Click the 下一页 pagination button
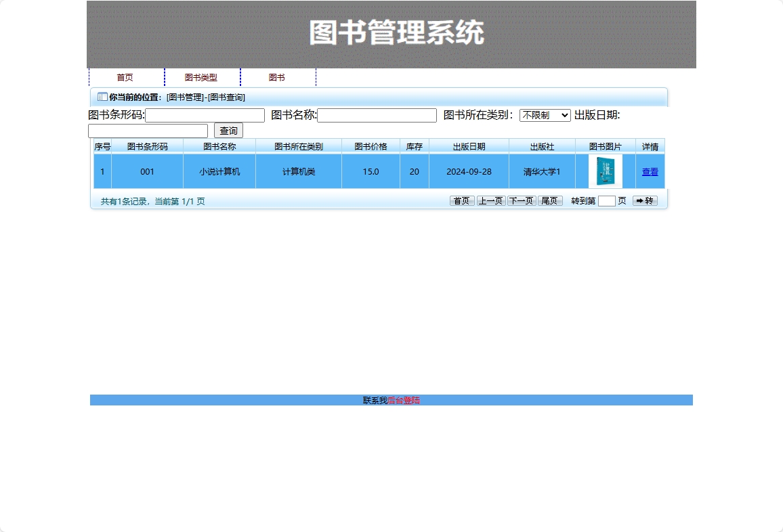783x532 pixels. coord(520,200)
